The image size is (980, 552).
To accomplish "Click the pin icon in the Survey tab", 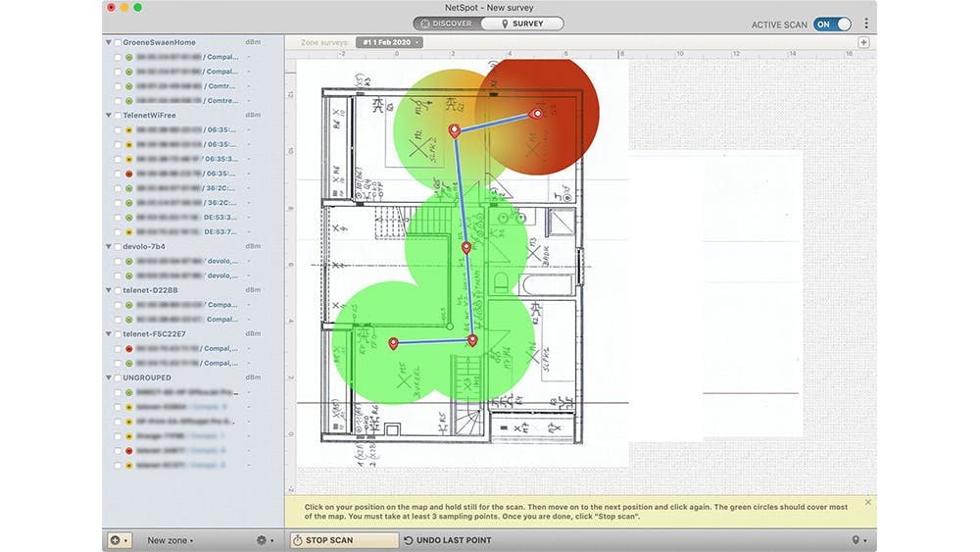I will 505,24.
